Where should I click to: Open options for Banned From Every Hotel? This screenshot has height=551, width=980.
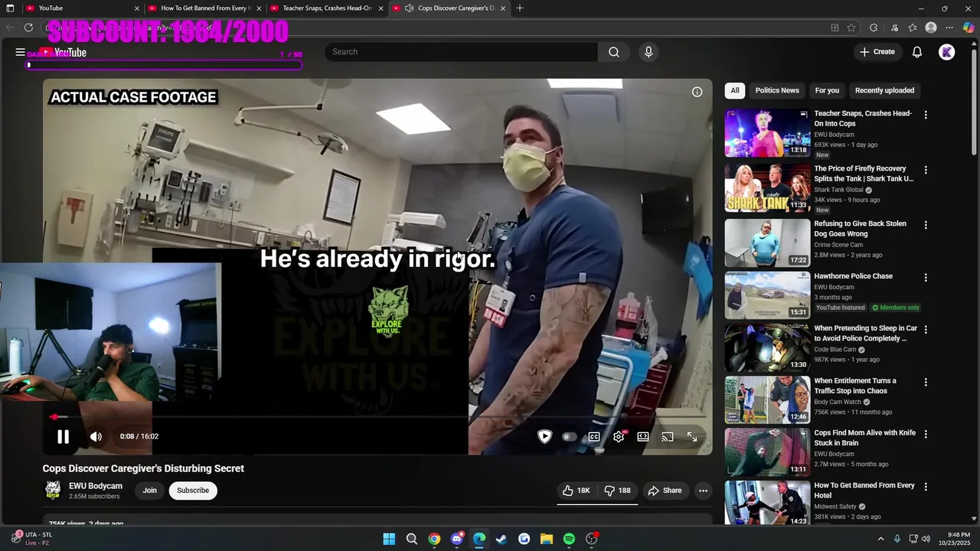coord(926,487)
